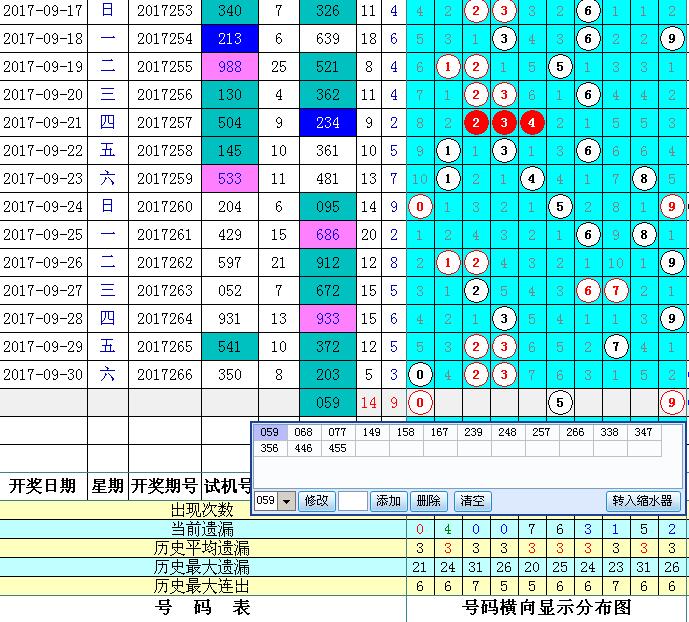Click the 修改 (modify) button

coord(315,501)
